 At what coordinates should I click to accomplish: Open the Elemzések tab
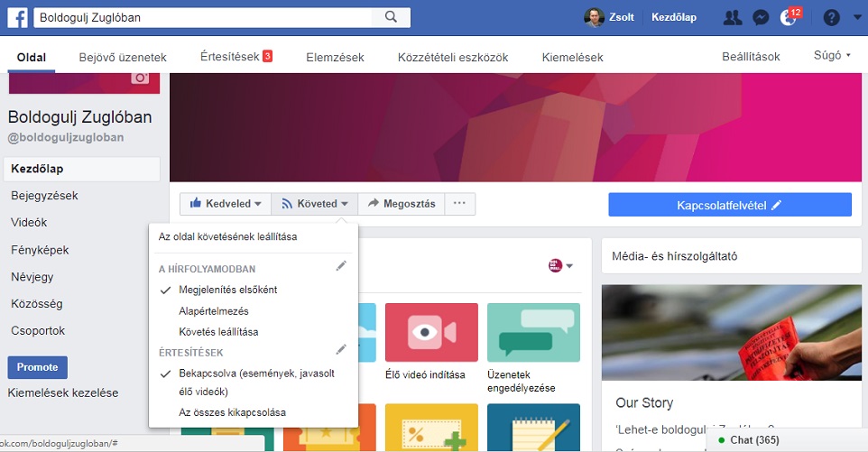pos(335,58)
